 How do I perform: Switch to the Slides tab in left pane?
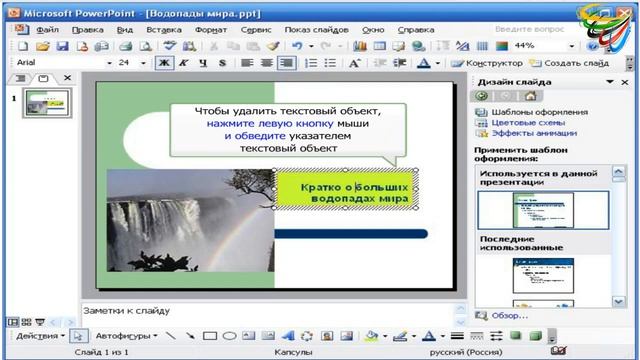(x=43, y=78)
